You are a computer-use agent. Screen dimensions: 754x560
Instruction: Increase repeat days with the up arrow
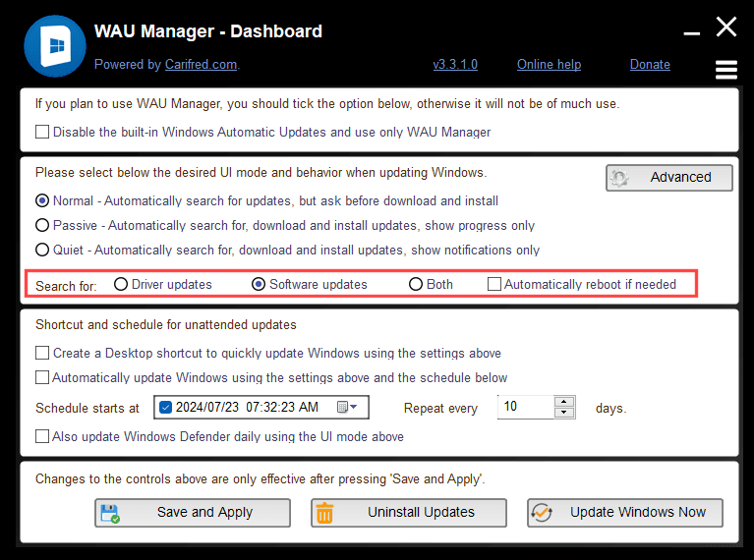(564, 402)
